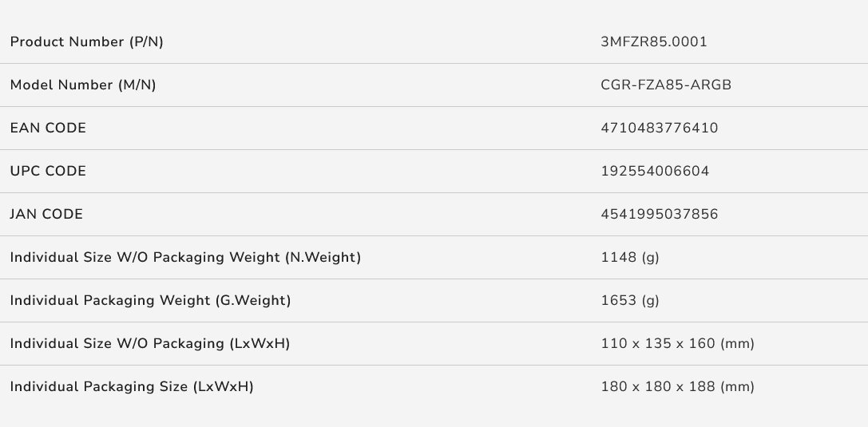Screen dimensions: 868x427
Task: Select the packaging size value 180 x 180 x 188 (mm)
Action: pos(677,386)
